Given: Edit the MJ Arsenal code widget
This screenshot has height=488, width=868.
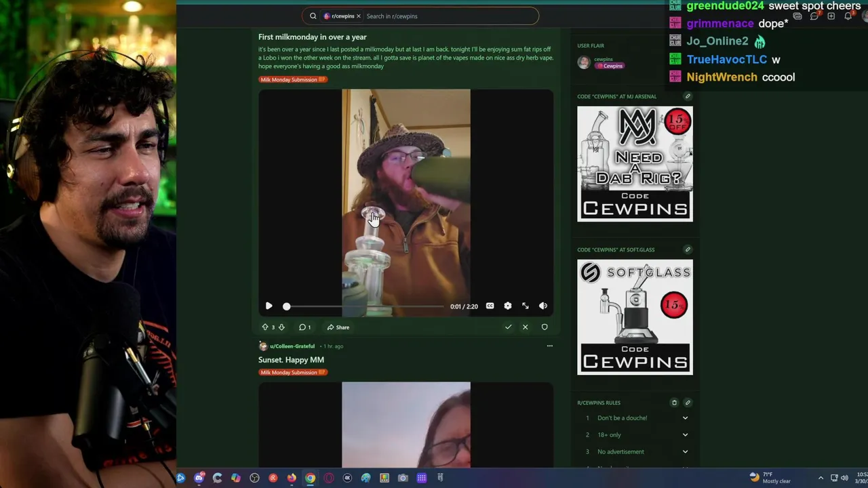Looking at the screenshot, I should pos(688,96).
